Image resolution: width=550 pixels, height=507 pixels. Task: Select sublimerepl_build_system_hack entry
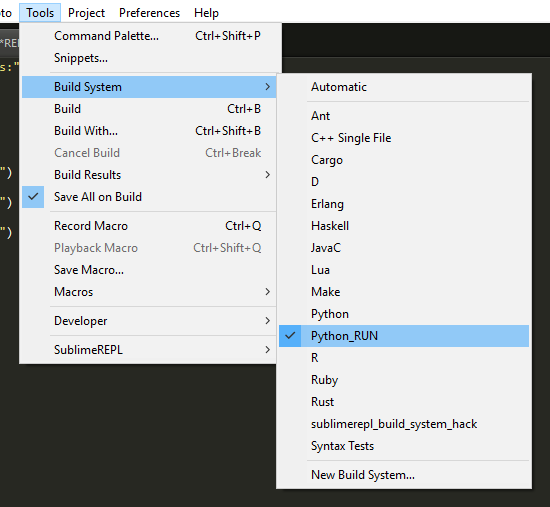click(x=404, y=424)
